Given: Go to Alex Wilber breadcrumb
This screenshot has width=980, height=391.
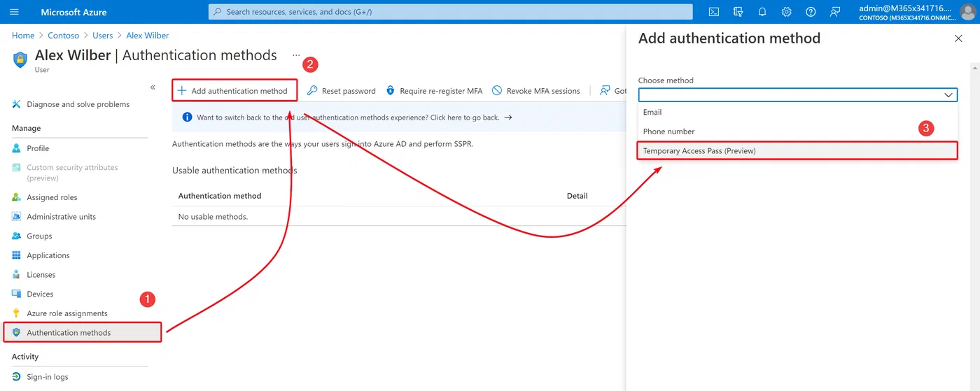Looking at the screenshot, I should 148,36.
